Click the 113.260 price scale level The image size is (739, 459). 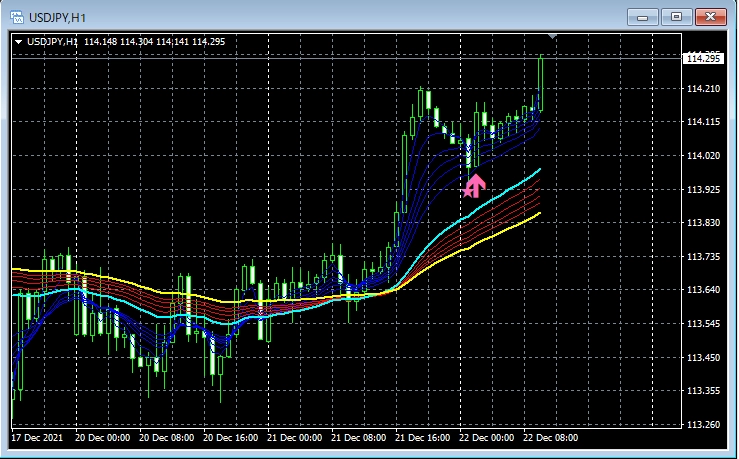[704, 425]
